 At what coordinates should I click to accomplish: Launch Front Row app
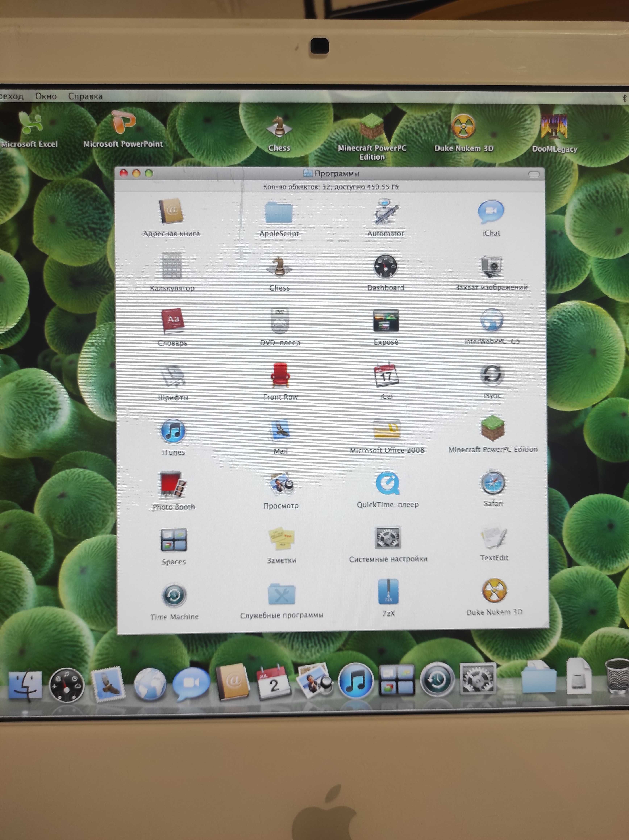point(280,375)
